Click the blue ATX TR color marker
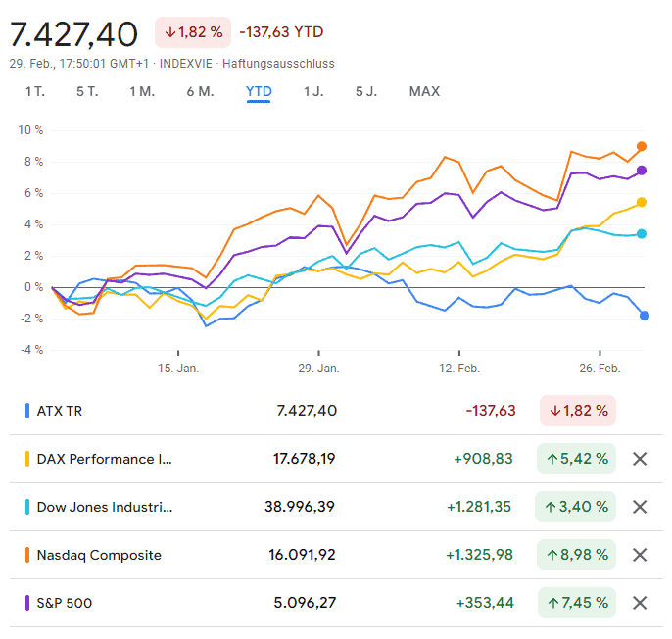The image size is (672, 639). 27,411
